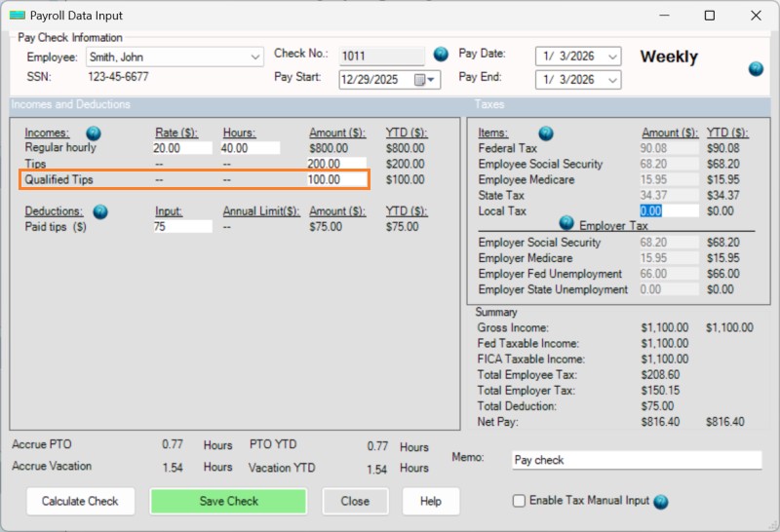780x532 pixels.
Task: Maximize the Payroll Data Input window
Action: click(x=710, y=16)
